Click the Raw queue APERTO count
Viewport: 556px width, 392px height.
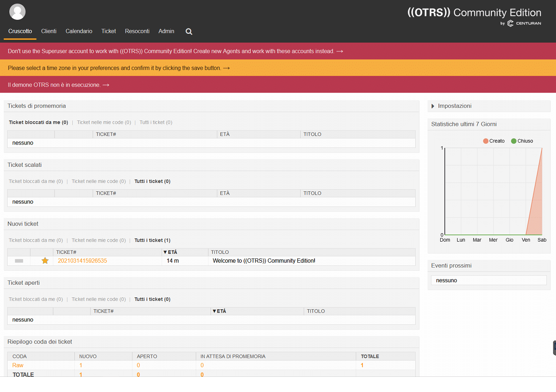tap(138, 365)
